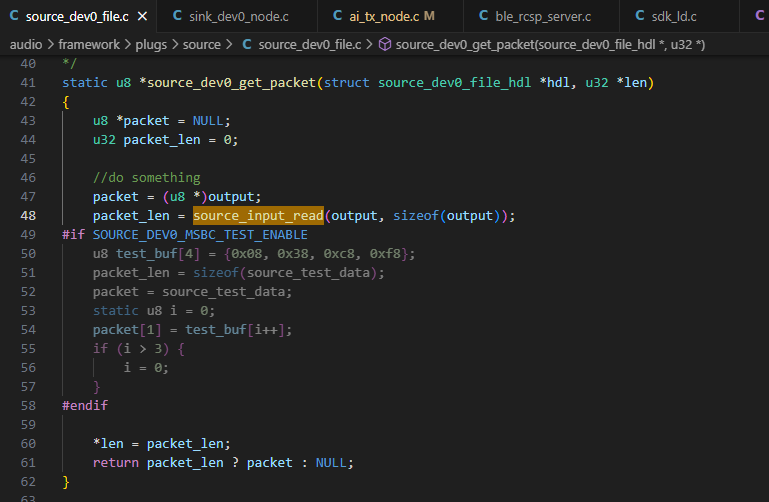Click the '//do something' comment
Screen dimensions: 769x502
(x=147, y=177)
